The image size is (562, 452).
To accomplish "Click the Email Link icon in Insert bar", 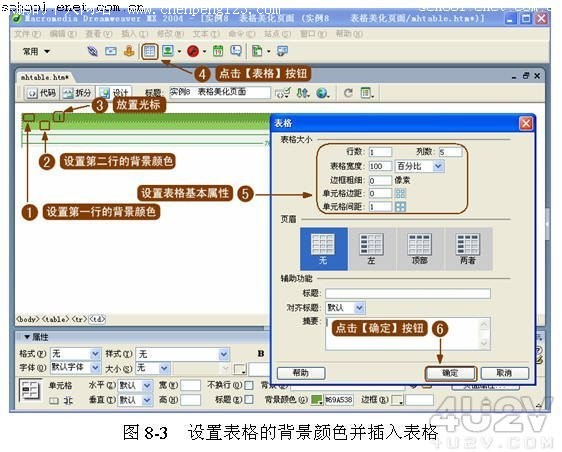I will pyautogui.click(x=111, y=51).
